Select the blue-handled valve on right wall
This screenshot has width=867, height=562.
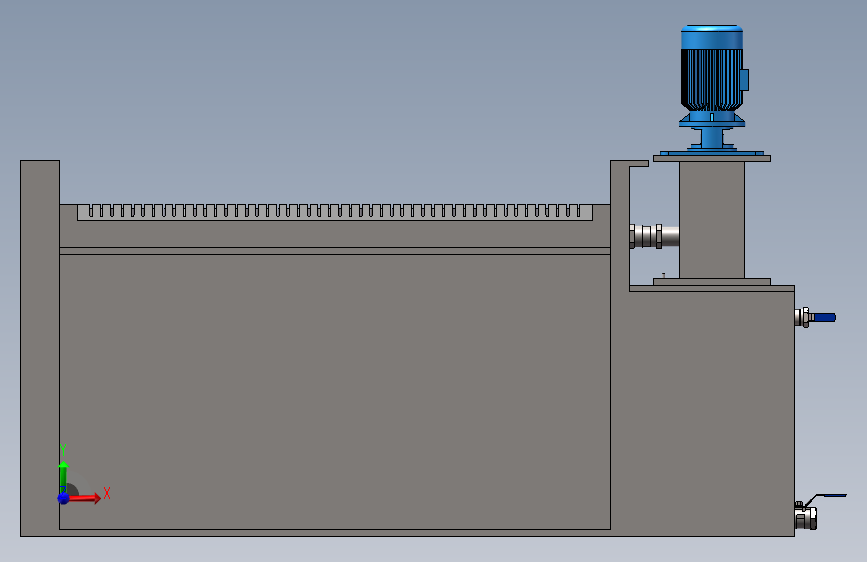pyautogui.click(x=815, y=318)
